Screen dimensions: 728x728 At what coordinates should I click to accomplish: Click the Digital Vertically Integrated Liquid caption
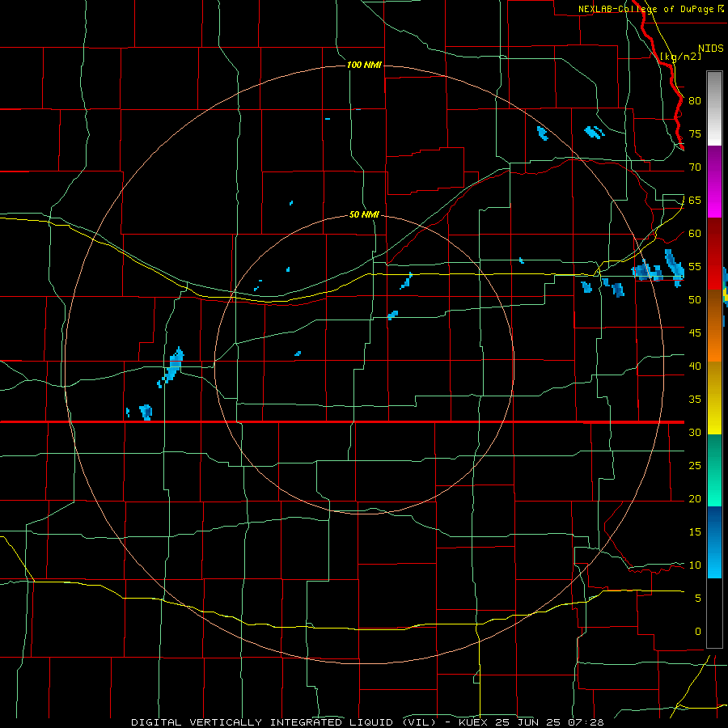pos(367,722)
